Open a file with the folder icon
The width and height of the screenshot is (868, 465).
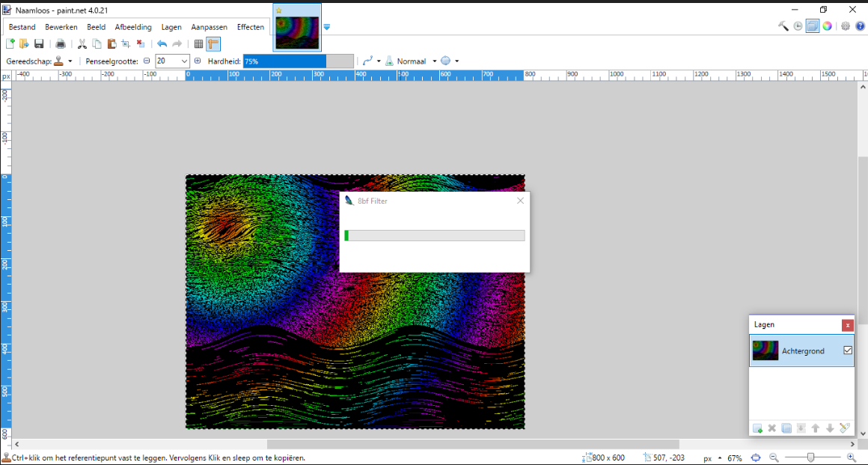(24, 43)
